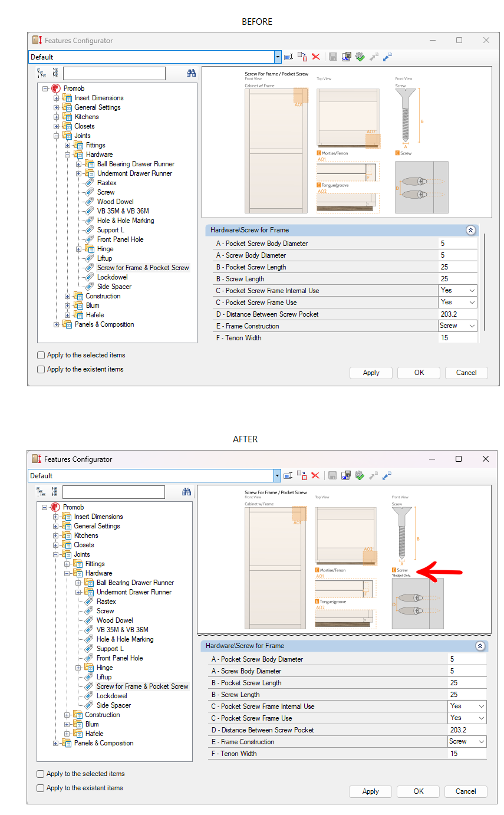Click the OK button in AFTER window
This screenshot has height=815, width=504.
(x=419, y=791)
